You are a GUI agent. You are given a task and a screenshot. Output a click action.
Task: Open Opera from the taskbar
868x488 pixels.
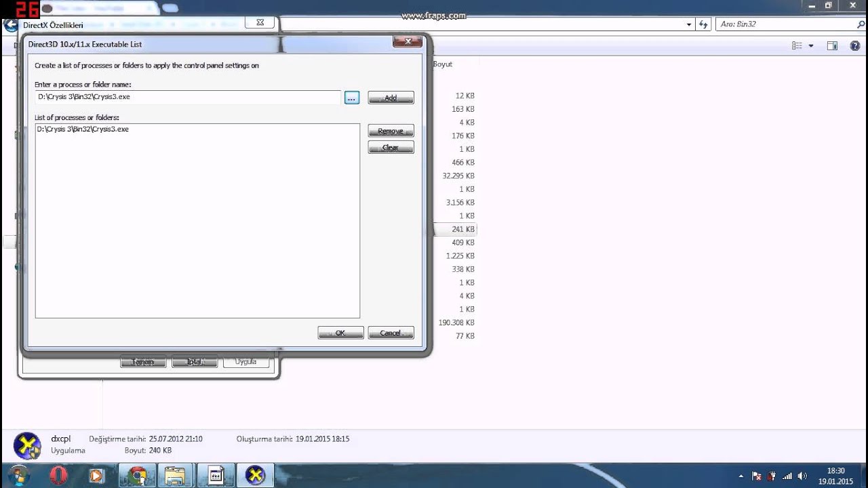pos(58,475)
